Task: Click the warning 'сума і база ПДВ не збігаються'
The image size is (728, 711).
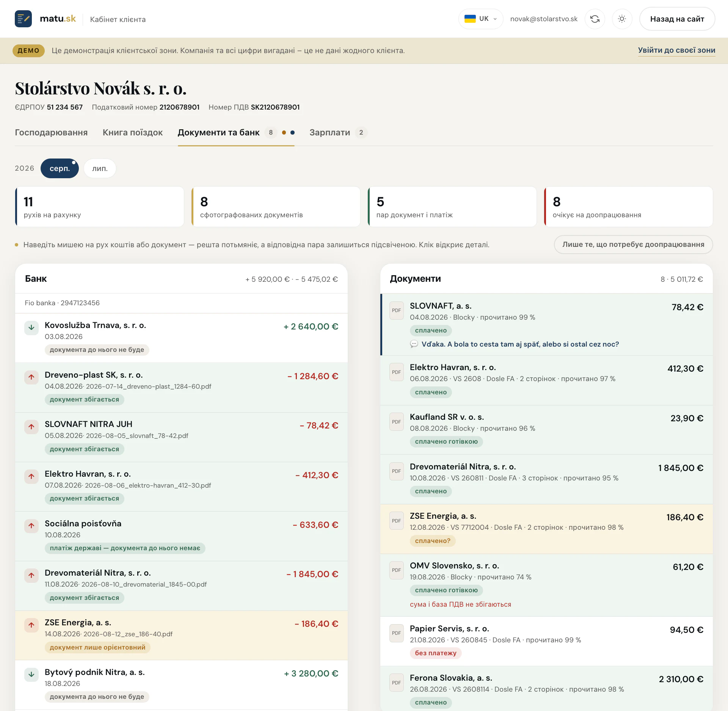Action: click(x=460, y=604)
